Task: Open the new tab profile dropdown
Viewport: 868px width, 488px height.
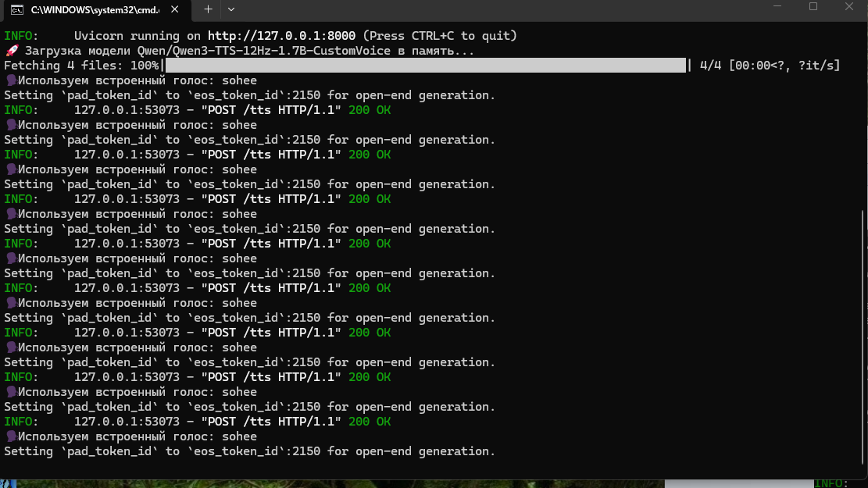Action: 231,9
